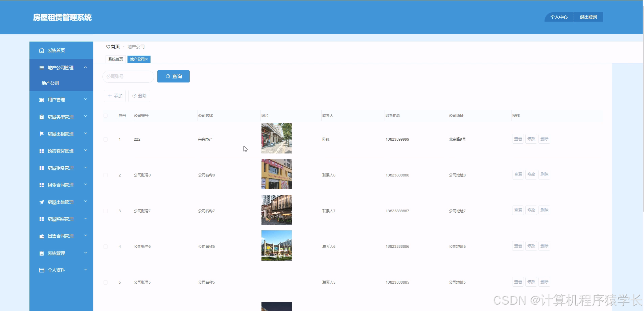
Task: Click phone number 13823899999
Action: coord(397,139)
